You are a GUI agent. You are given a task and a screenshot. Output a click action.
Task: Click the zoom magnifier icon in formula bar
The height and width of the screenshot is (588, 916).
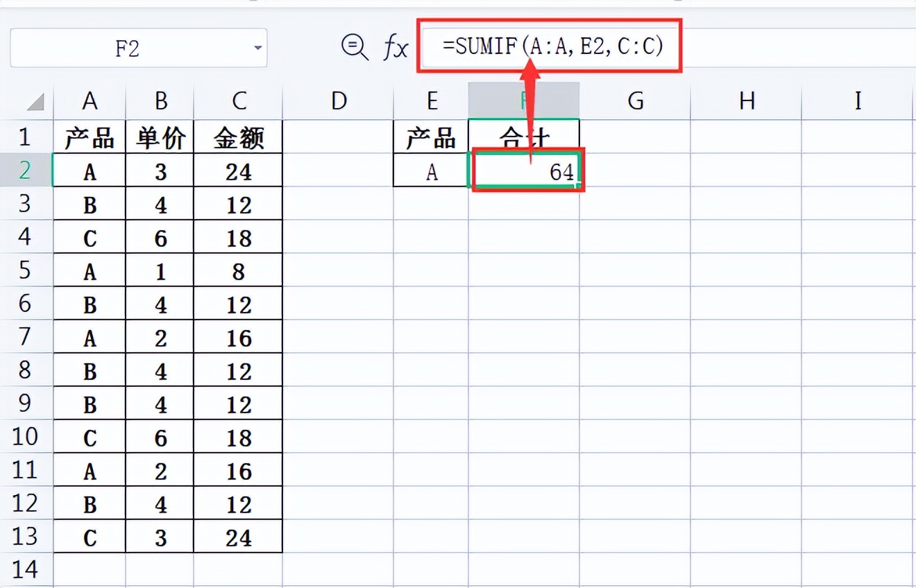355,47
